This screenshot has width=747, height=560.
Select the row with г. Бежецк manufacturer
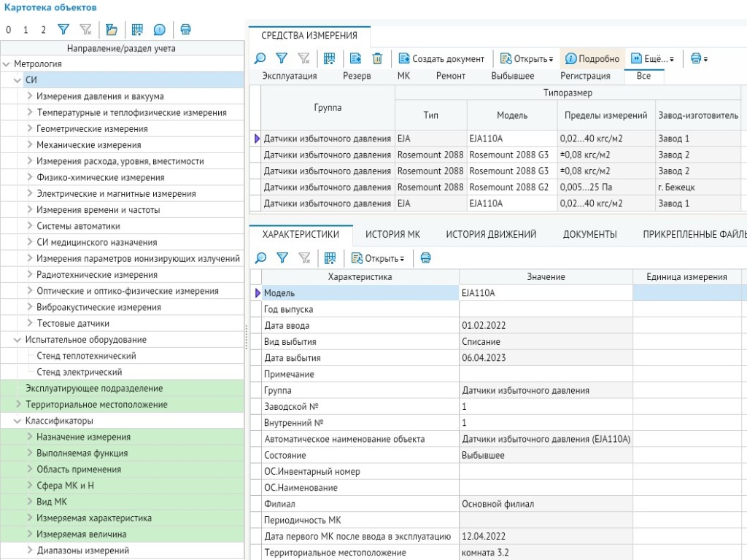coord(495,187)
